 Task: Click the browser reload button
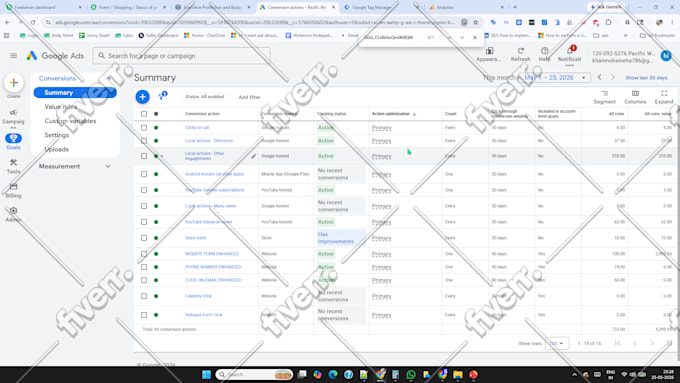click(33, 22)
